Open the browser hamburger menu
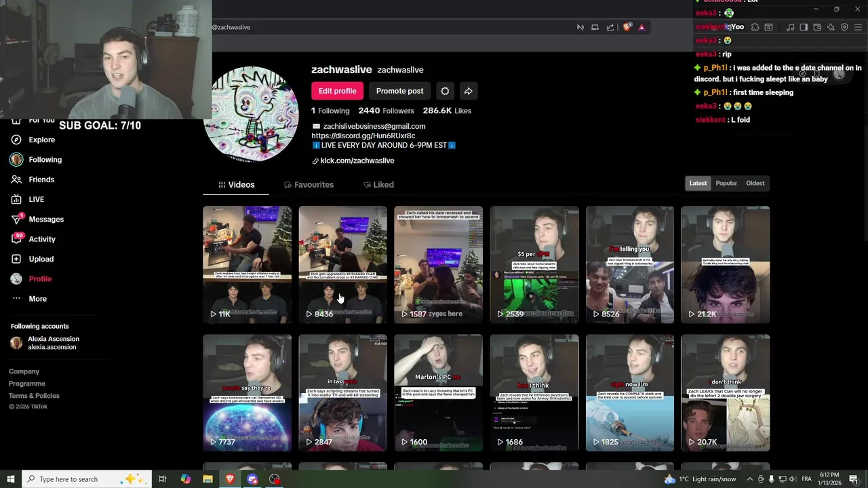This screenshot has width=868, height=488. coord(858,27)
